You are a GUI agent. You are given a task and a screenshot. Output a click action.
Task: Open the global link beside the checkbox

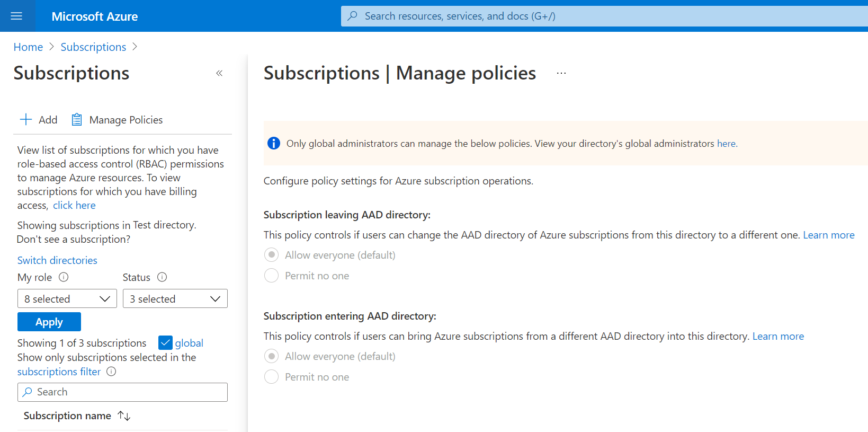189,343
